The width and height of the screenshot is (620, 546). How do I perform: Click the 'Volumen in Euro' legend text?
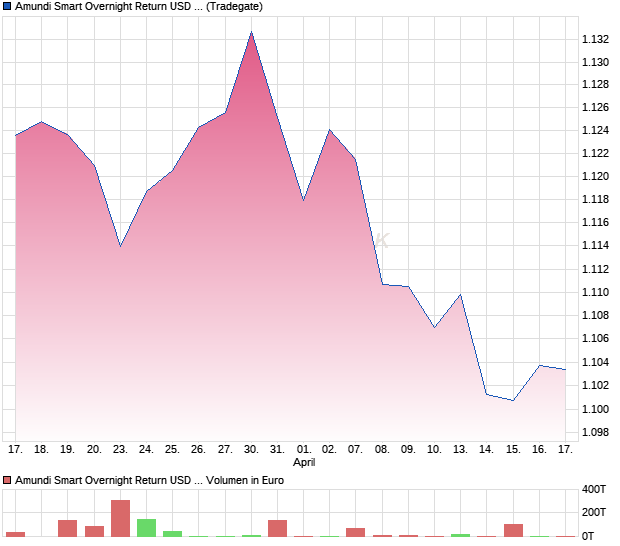(x=245, y=480)
